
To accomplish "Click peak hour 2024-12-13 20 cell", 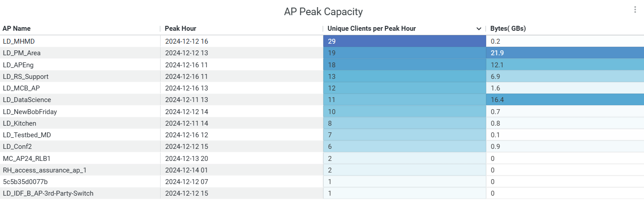I will 186,158.
